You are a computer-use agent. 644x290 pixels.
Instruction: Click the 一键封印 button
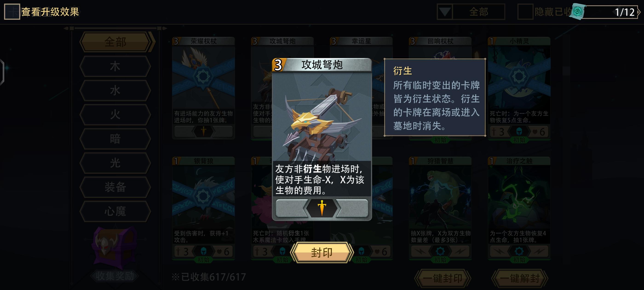pos(443,278)
